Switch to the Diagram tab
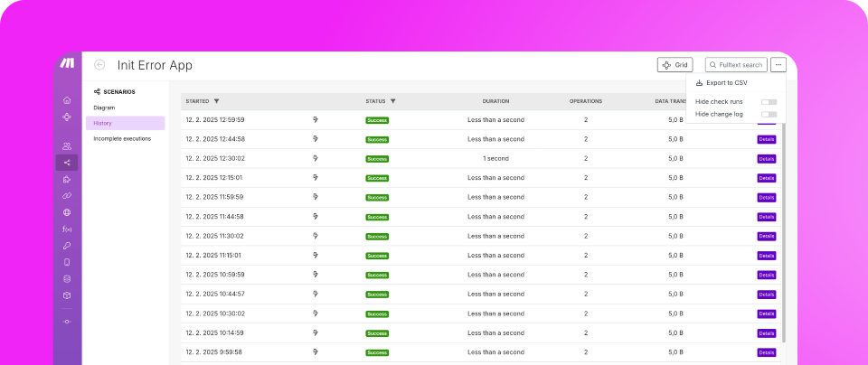This screenshot has height=365, width=868. [104, 108]
